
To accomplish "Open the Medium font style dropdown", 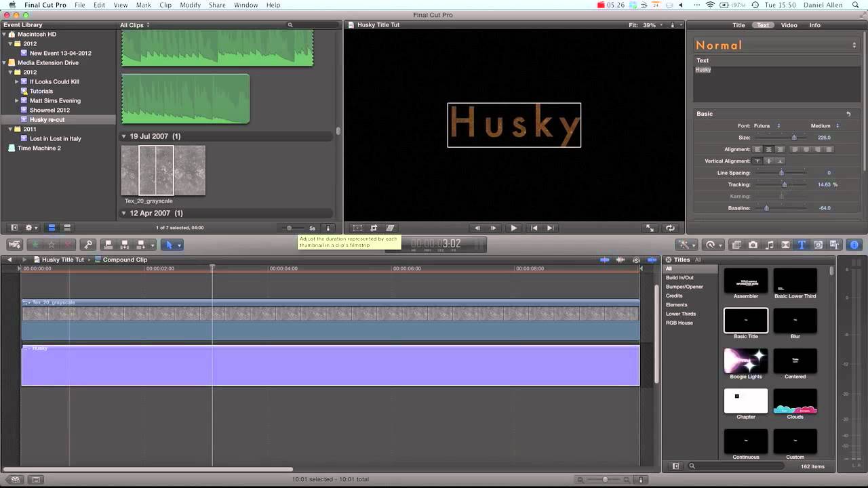I will tap(825, 125).
